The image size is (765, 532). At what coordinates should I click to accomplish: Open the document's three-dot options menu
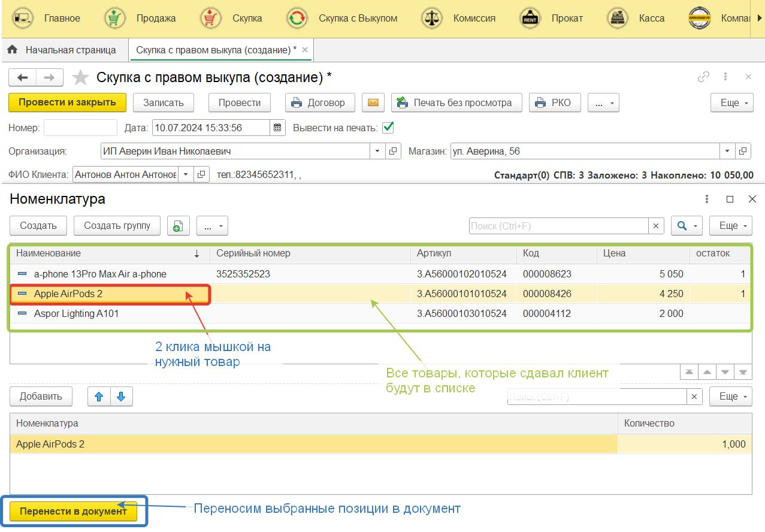725,77
